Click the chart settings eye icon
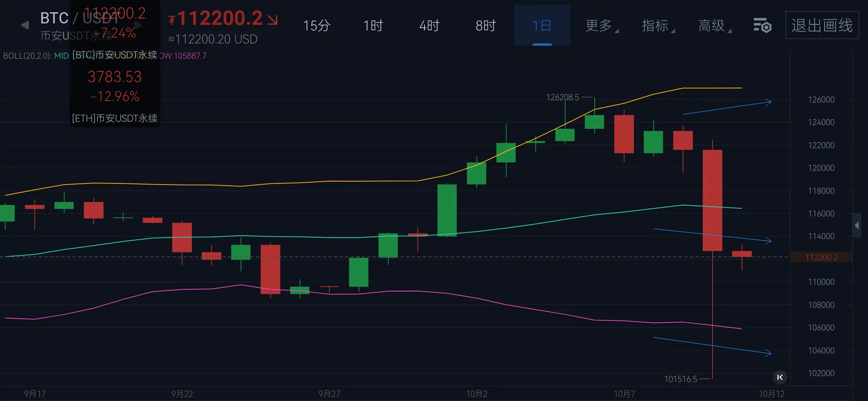 (x=762, y=26)
